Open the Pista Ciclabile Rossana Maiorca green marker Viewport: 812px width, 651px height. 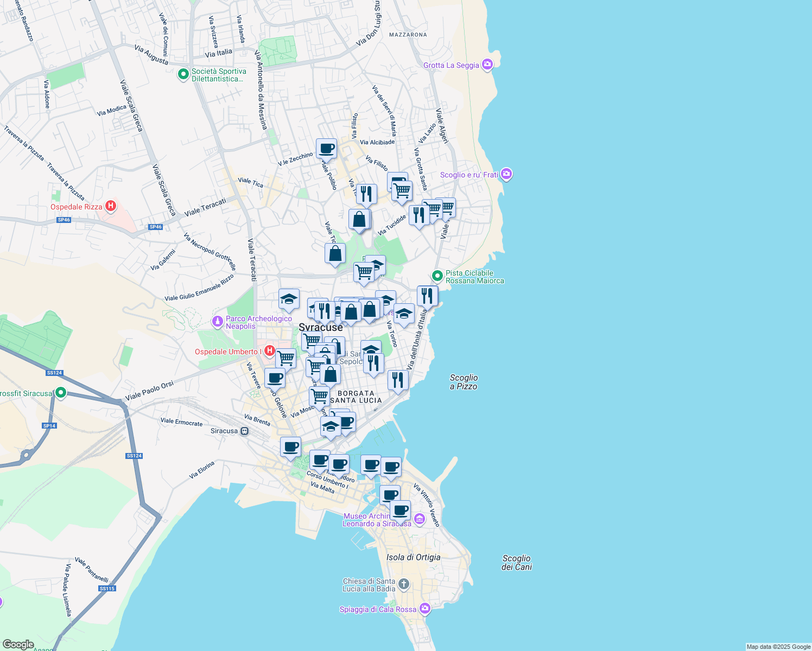(x=437, y=276)
